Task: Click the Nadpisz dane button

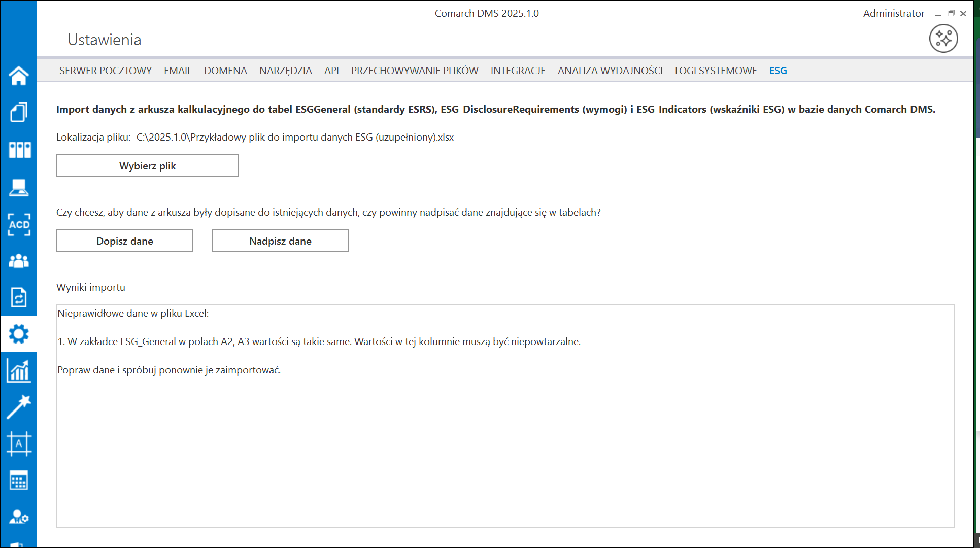Action: pos(280,241)
